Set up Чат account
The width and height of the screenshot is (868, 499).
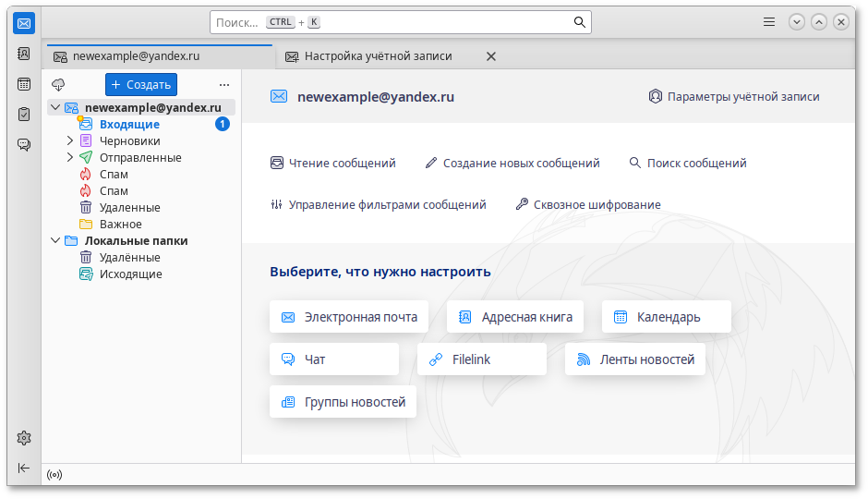tap(334, 359)
